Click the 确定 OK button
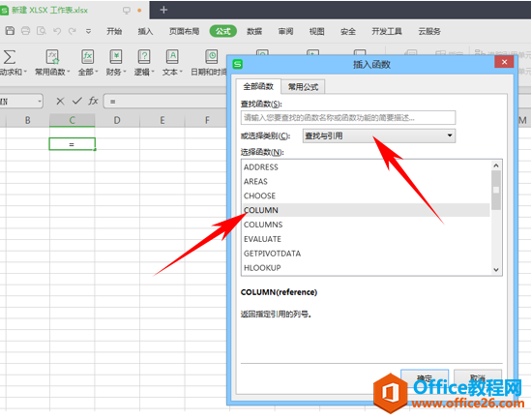This screenshot has width=531, height=420. (x=425, y=377)
